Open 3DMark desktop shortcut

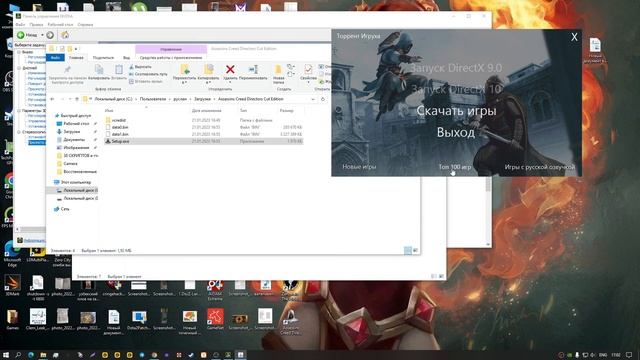(12, 285)
